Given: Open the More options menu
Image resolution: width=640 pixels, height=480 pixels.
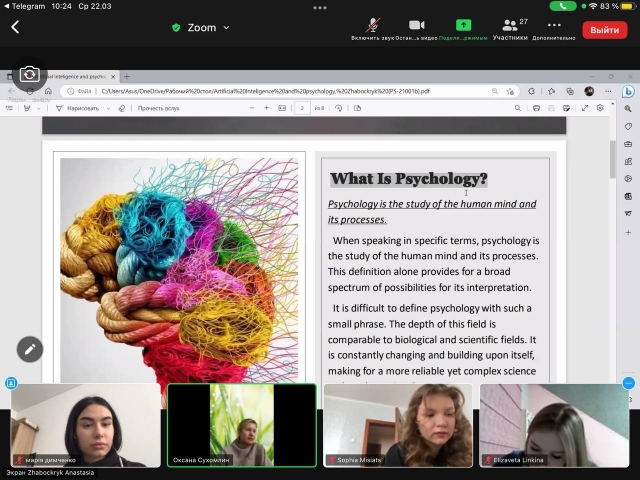Looking at the screenshot, I should 554,25.
